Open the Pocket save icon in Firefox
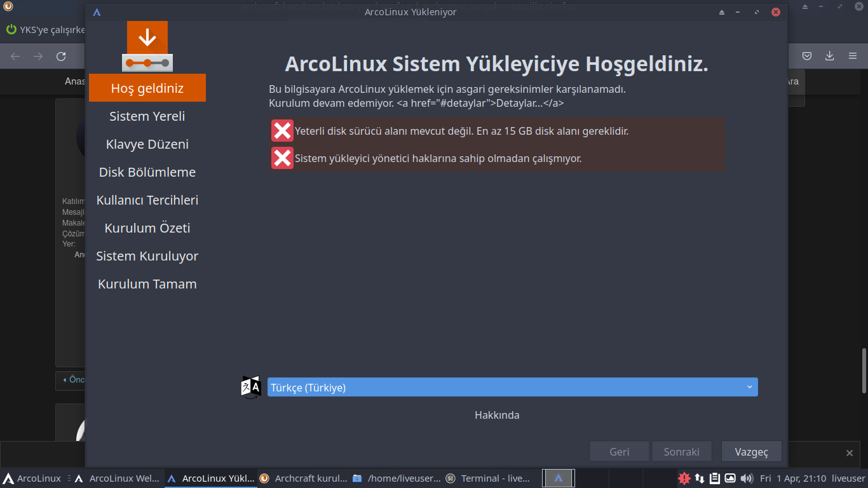 coord(806,56)
